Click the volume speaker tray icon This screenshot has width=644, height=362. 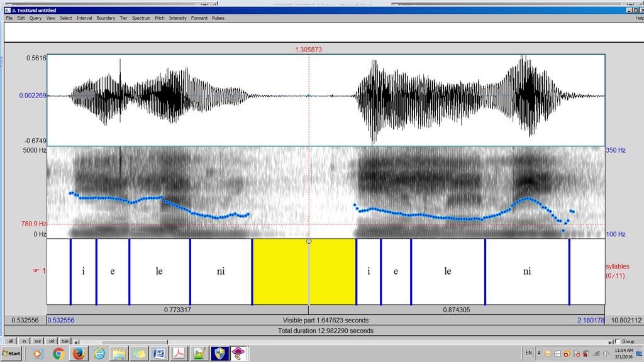point(606,353)
